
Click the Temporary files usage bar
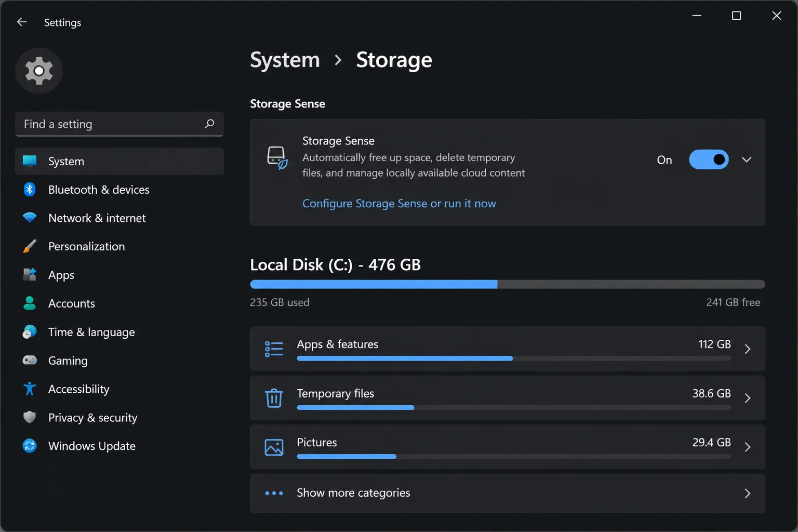(x=514, y=408)
